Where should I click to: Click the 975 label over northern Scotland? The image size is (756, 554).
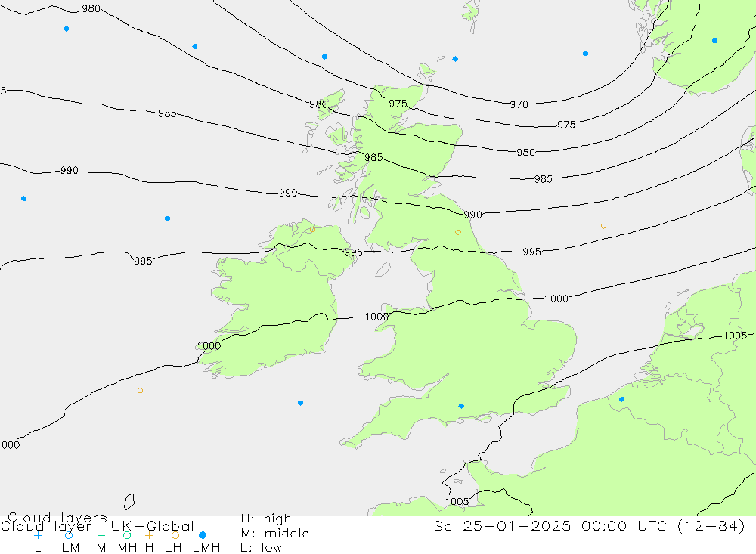pyautogui.click(x=398, y=104)
